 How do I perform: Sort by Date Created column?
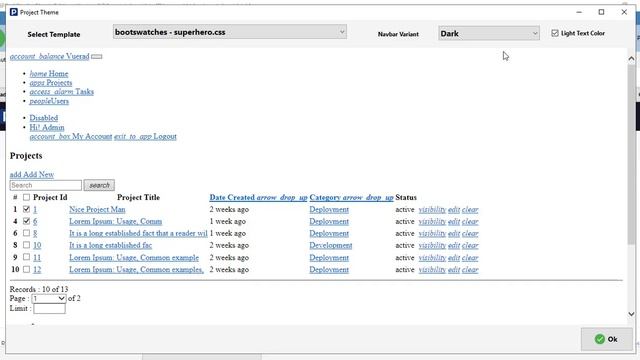coord(258,198)
